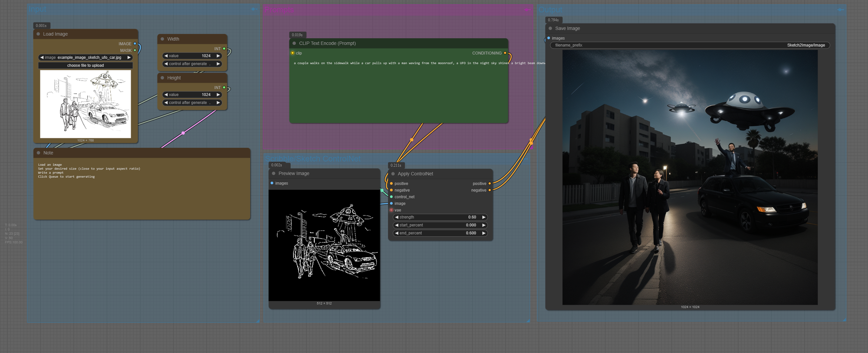Click the pin icon on the Input group

pos(254,9)
